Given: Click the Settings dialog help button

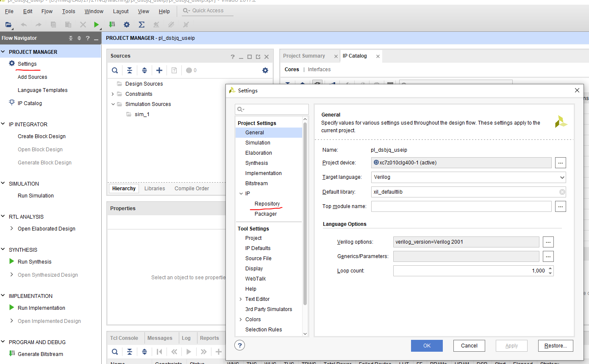Looking at the screenshot, I should tap(240, 345).
